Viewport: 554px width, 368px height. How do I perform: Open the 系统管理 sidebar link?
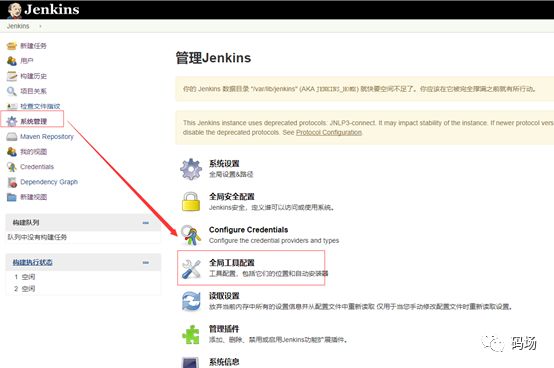[x=33, y=121]
